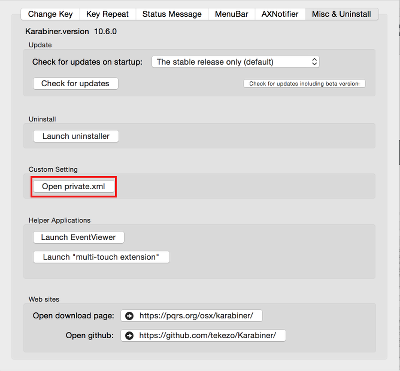Screen dimensions: 400x371
Task: Select the Status Message tab
Action: [172, 14]
